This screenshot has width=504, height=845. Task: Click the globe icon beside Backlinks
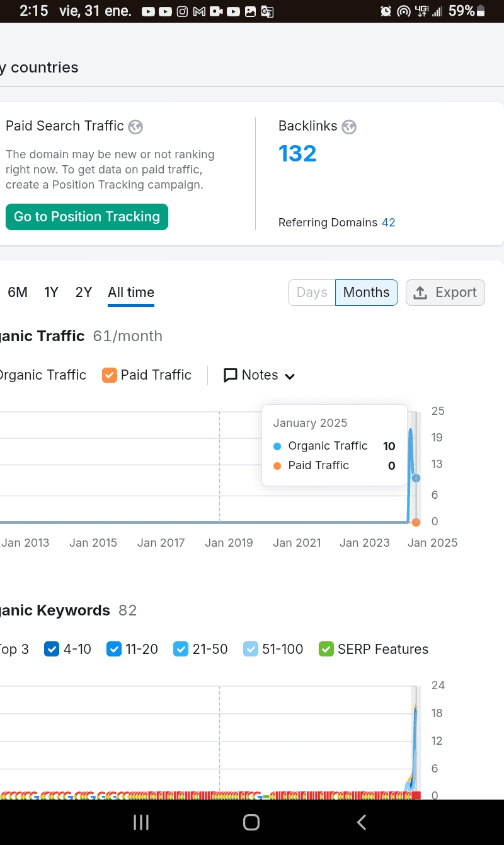point(349,127)
